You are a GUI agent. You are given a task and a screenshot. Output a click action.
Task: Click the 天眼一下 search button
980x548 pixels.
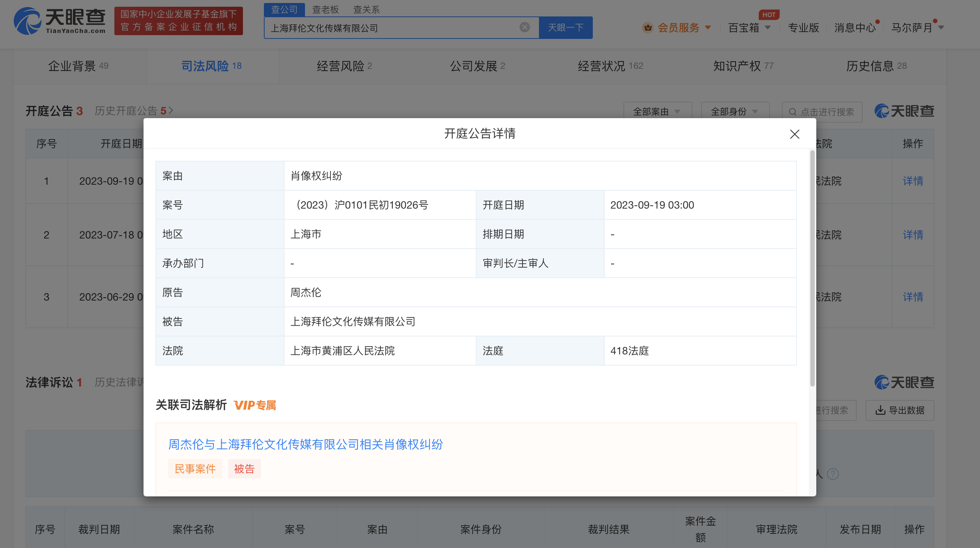566,27
